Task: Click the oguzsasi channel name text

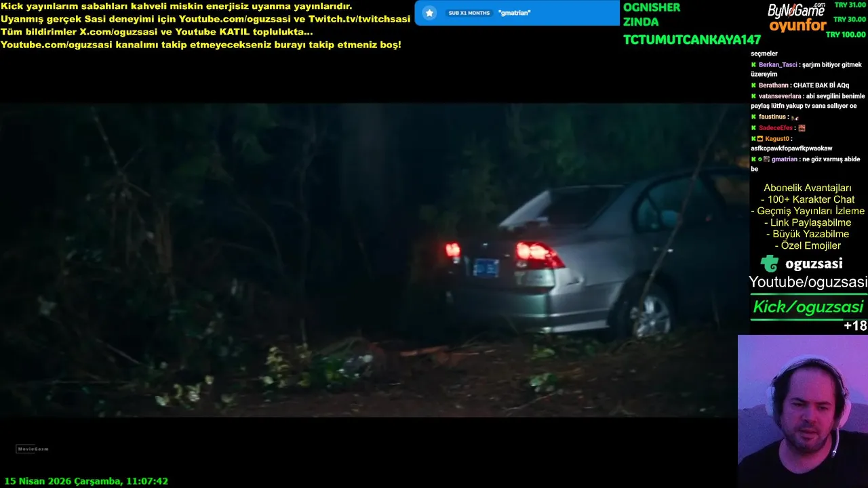Action: pos(813,264)
